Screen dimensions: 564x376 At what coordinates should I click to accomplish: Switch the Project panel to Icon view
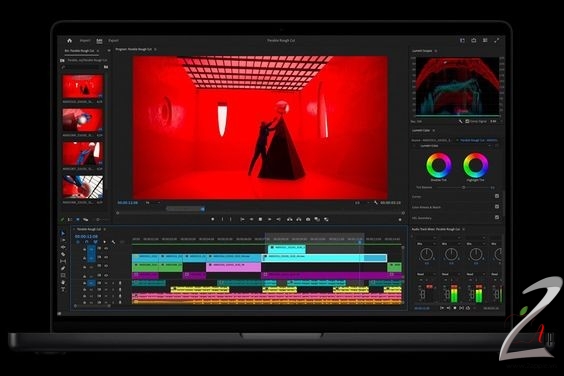[78, 219]
